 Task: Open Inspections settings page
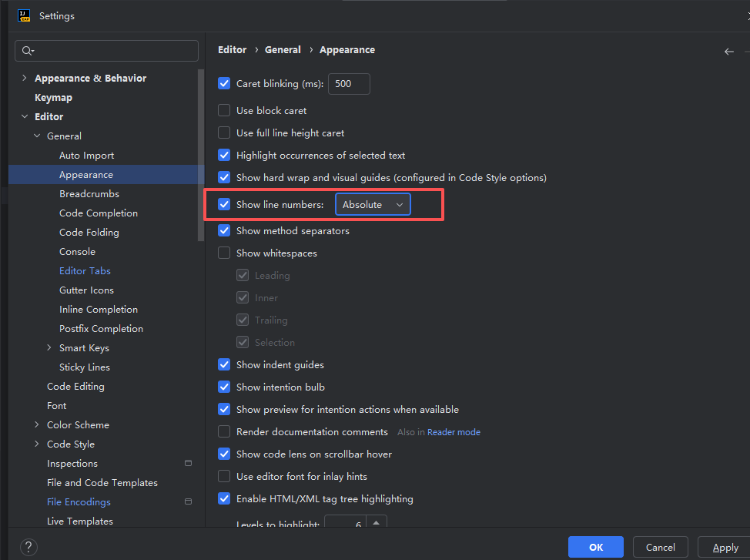(x=72, y=463)
